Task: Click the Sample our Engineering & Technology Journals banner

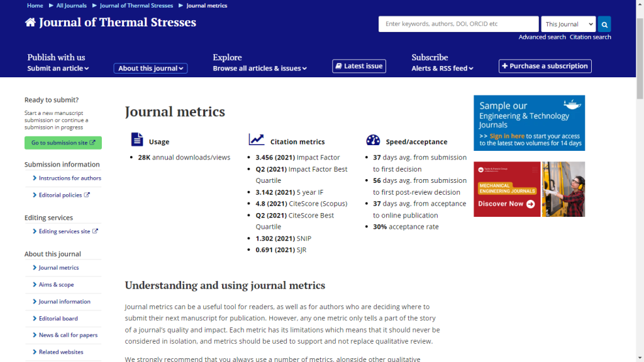Action: (x=529, y=123)
